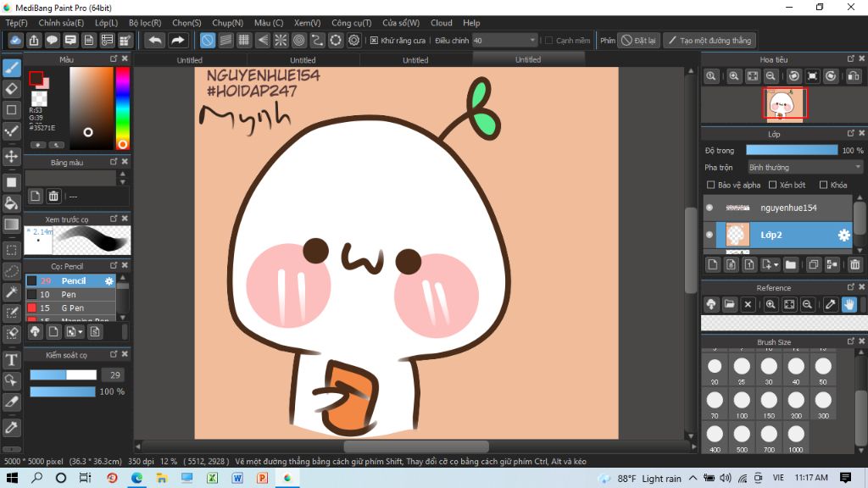Viewport: 868px width, 488px height.
Task: Open Chỉnh sửa(E) menu
Action: point(61,23)
